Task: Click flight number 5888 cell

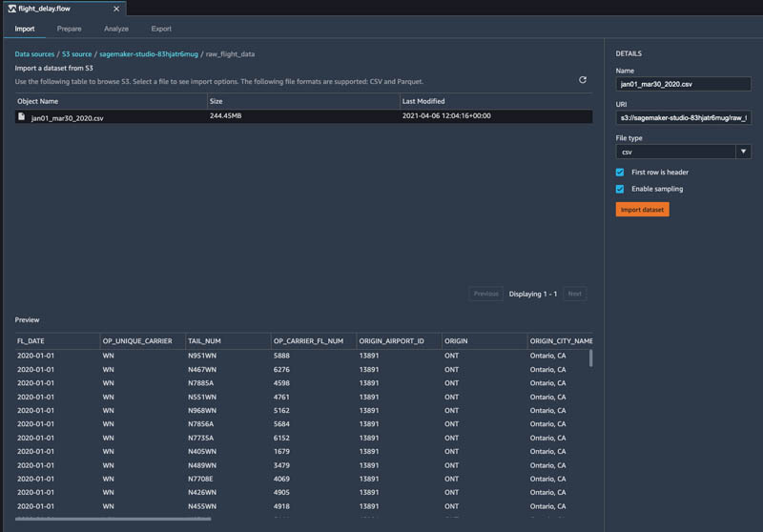Action: click(281, 356)
